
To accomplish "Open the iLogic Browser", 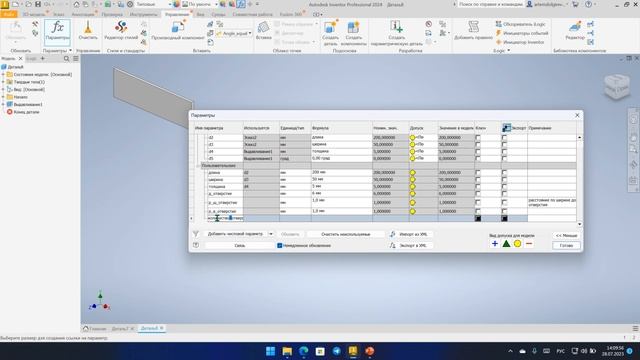I will coord(520,24).
